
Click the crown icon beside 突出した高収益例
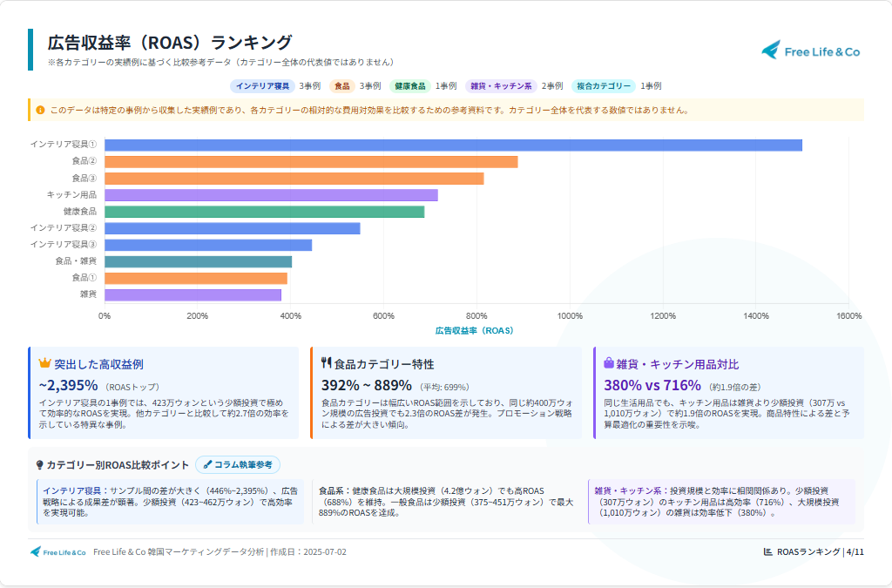(45, 363)
